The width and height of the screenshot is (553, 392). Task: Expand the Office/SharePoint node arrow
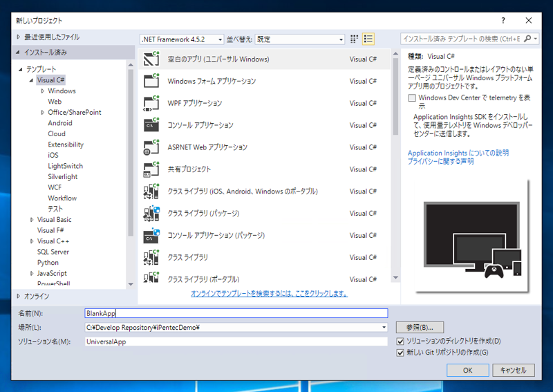[x=42, y=112]
